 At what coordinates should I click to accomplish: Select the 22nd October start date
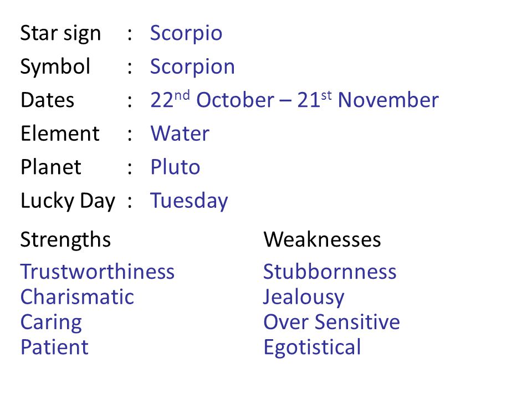pos(212,99)
